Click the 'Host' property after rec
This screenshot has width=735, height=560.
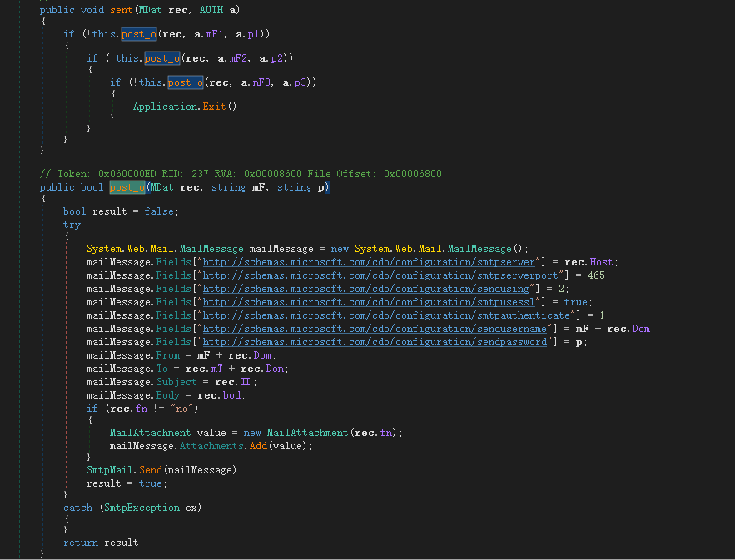click(x=601, y=262)
